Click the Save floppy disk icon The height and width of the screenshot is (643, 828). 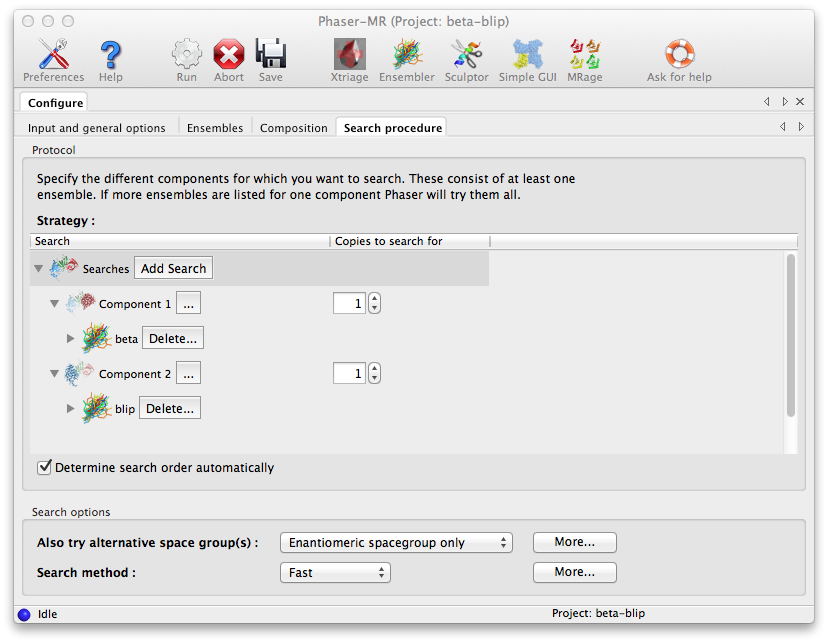coord(270,57)
